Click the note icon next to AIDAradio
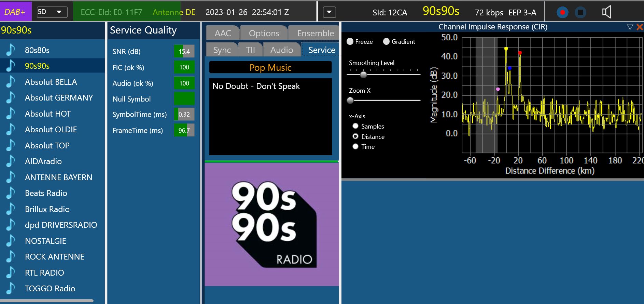644x304 pixels. click(x=11, y=161)
